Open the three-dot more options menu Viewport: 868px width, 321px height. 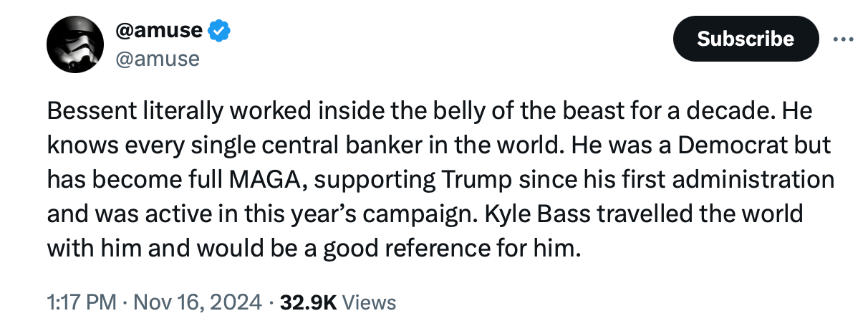point(844,38)
